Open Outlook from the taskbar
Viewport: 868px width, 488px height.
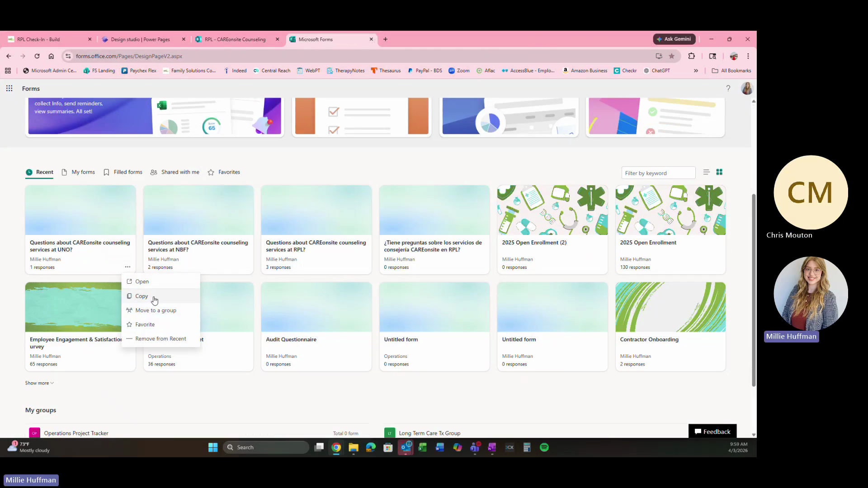[406, 447]
